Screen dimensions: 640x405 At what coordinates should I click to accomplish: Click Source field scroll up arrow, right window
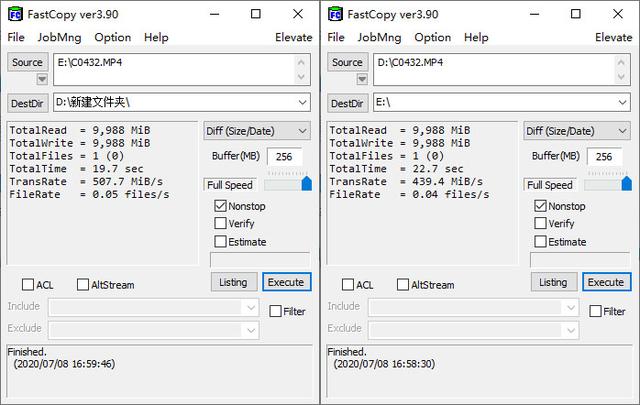pos(621,62)
